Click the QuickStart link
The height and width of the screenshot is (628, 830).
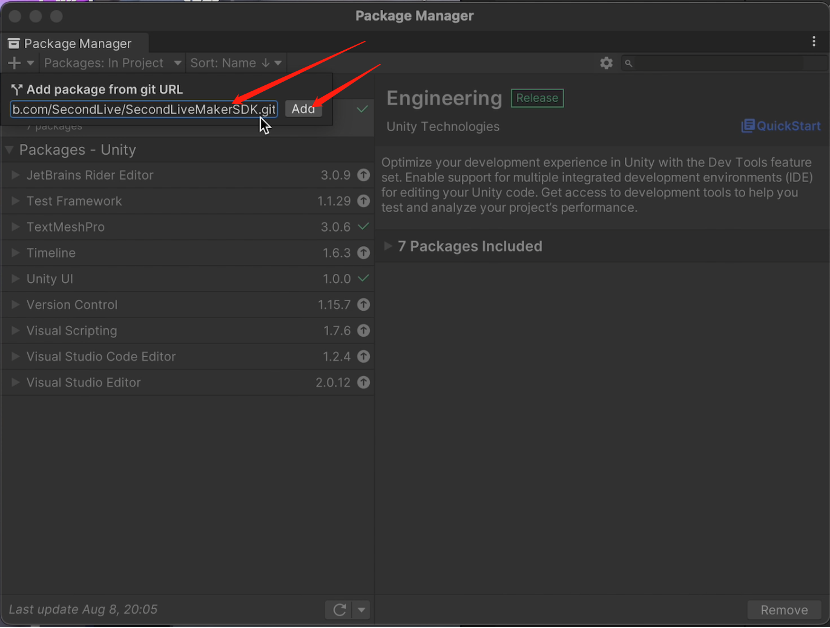coord(780,126)
